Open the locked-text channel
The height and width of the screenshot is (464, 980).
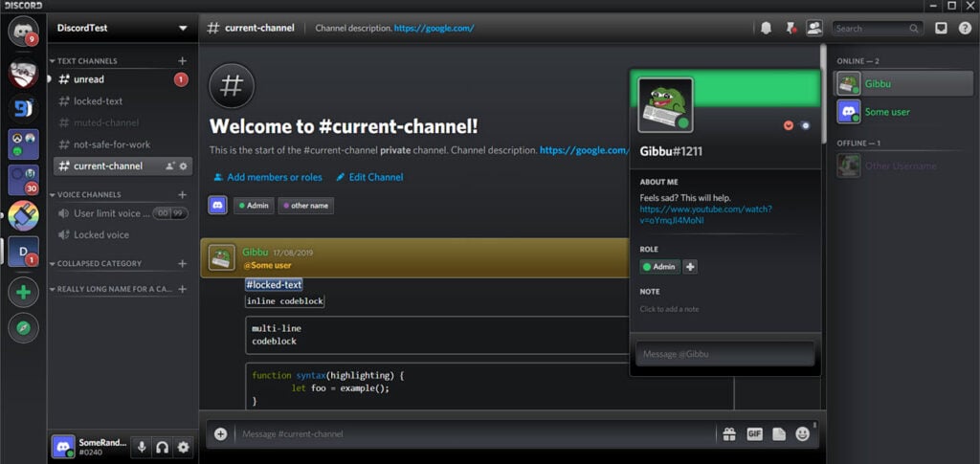(x=122, y=101)
